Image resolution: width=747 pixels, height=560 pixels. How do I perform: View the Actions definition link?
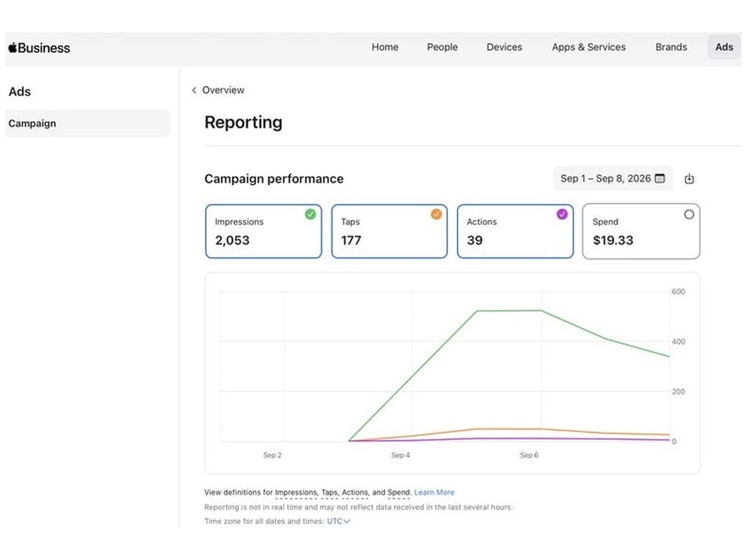(355, 492)
